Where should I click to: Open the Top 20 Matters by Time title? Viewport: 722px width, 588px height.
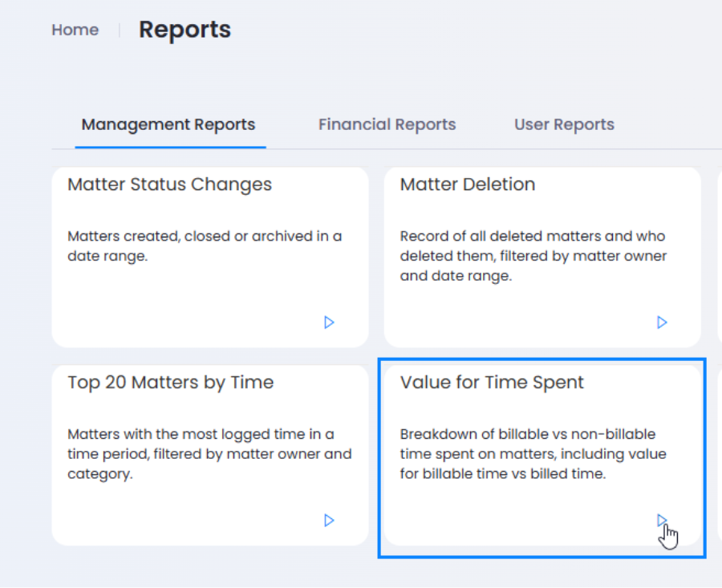(x=170, y=383)
